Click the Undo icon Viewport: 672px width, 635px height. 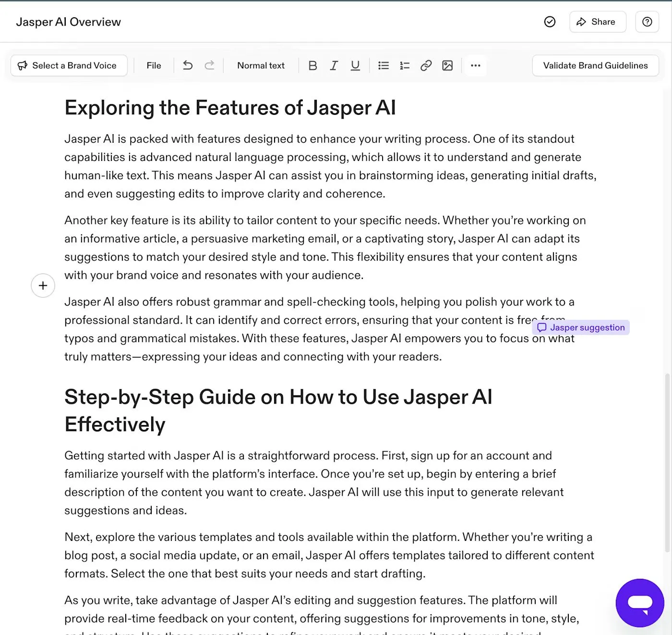pyautogui.click(x=188, y=65)
